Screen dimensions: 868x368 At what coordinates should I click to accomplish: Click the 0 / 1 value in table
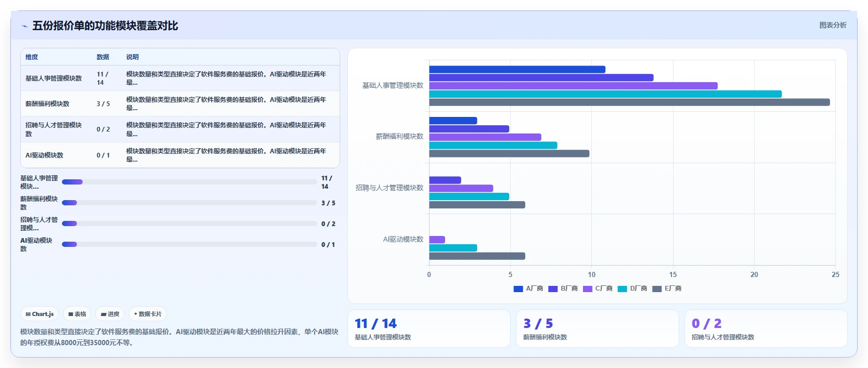tap(103, 155)
